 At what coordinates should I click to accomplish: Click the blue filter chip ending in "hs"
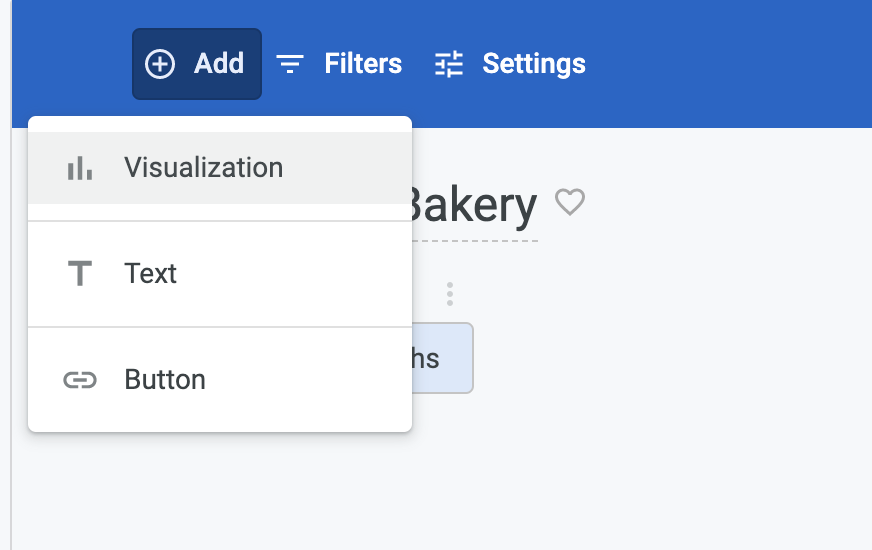click(442, 358)
